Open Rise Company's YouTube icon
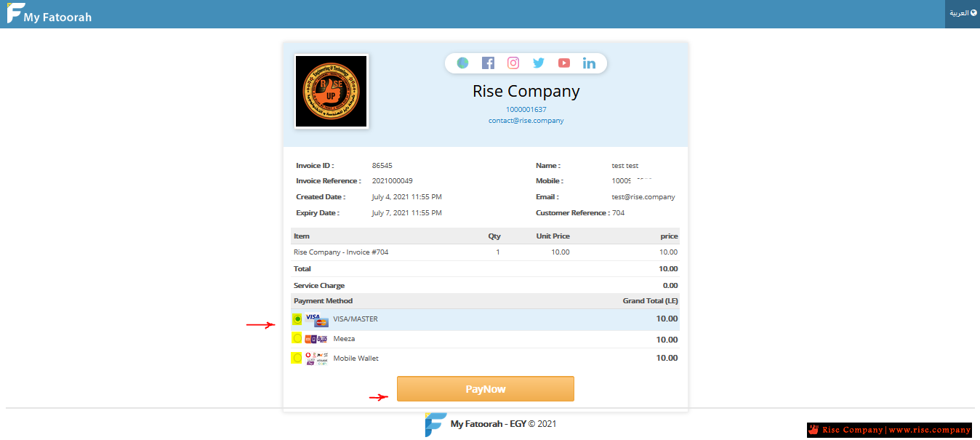 (564, 63)
